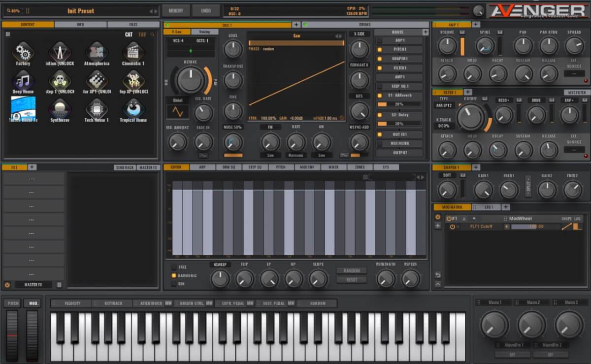The width and height of the screenshot is (591, 364).
Task: Click the Init Preset name field
Action: pos(81,11)
